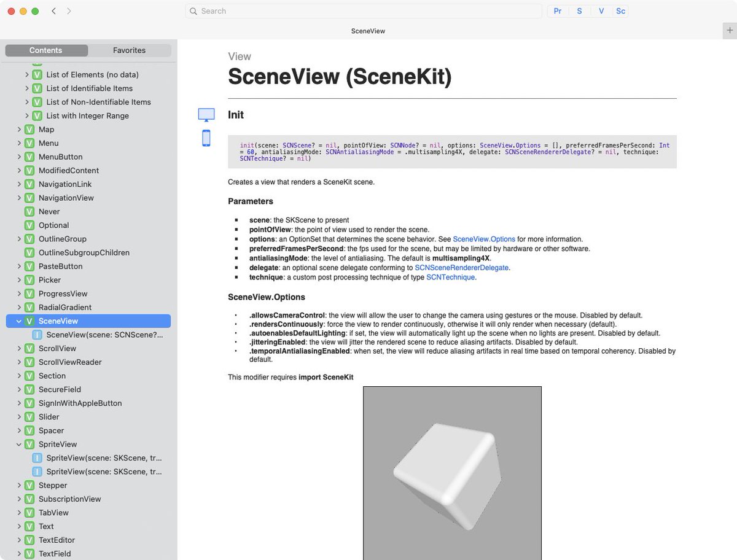
Task: Expand the Picker tree item
Action: pyautogui.click(x=19, y=280)
